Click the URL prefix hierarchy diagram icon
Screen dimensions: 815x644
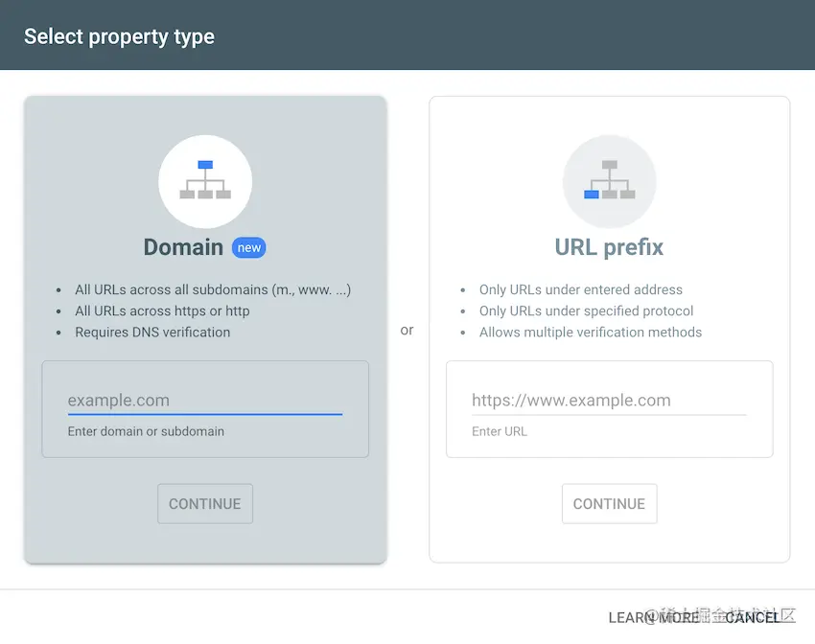[x=609, y=180]
